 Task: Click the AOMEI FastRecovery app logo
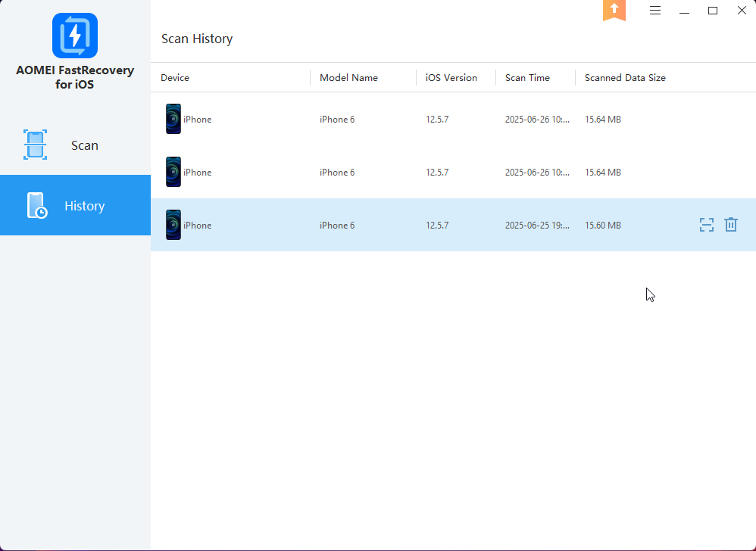click(75, 36)
